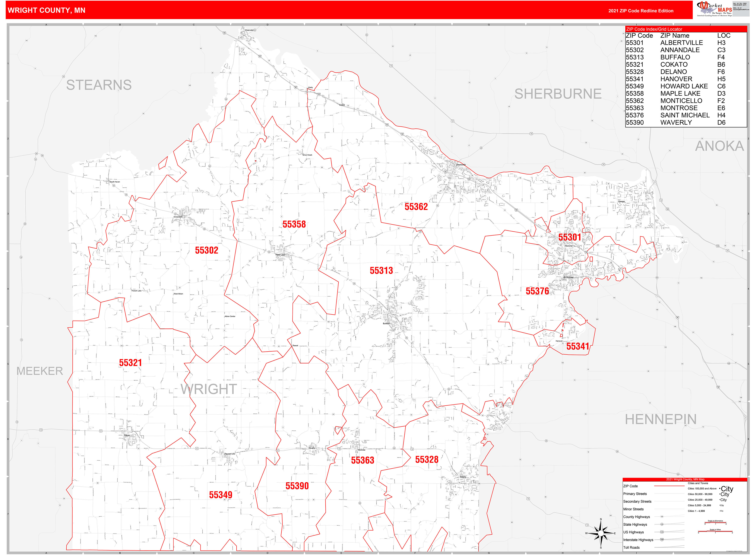Select the County Highways shield symbol in legend
756x555 pixels.
click(x=662, y=517)
